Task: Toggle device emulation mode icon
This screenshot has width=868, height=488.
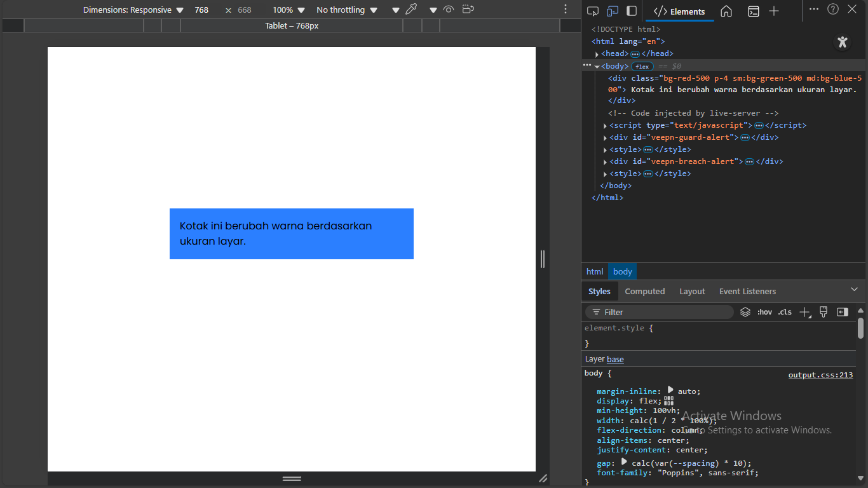Action: (x=613, y=11)
